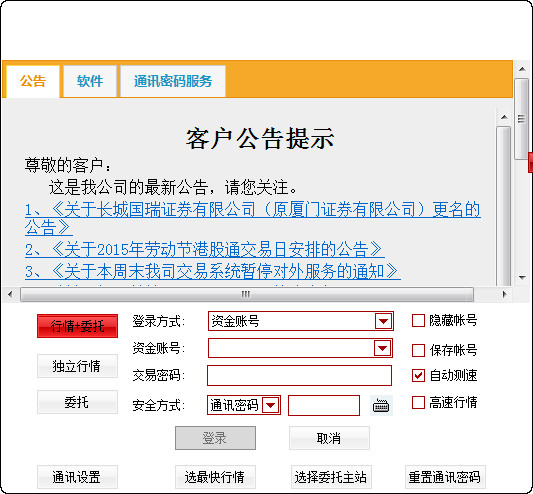Open the weekend system suspension notice link
Image resolution: width=533 pixels, height=494 pixels.
click(212, 271)
